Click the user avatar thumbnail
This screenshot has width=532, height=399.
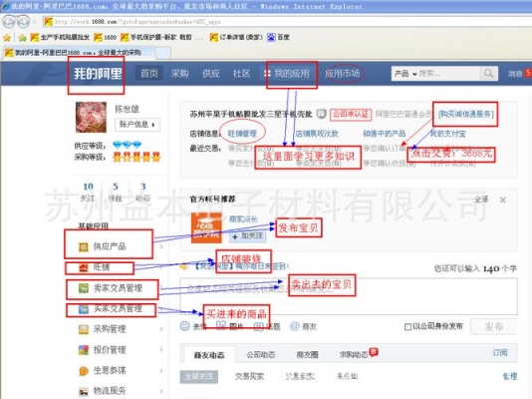pyautogui.click(x=91, y=117)
